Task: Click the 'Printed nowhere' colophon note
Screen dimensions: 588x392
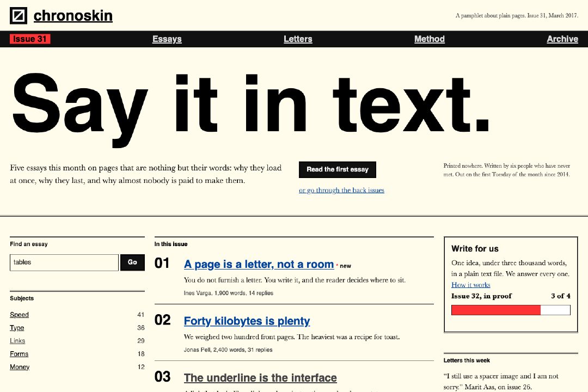Action: coord(507,170)
